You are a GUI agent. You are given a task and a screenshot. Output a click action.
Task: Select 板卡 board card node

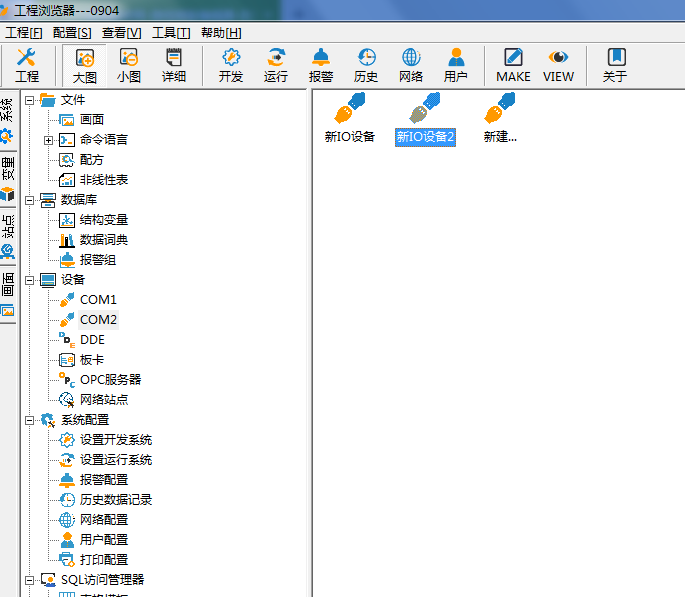(92, 360)
